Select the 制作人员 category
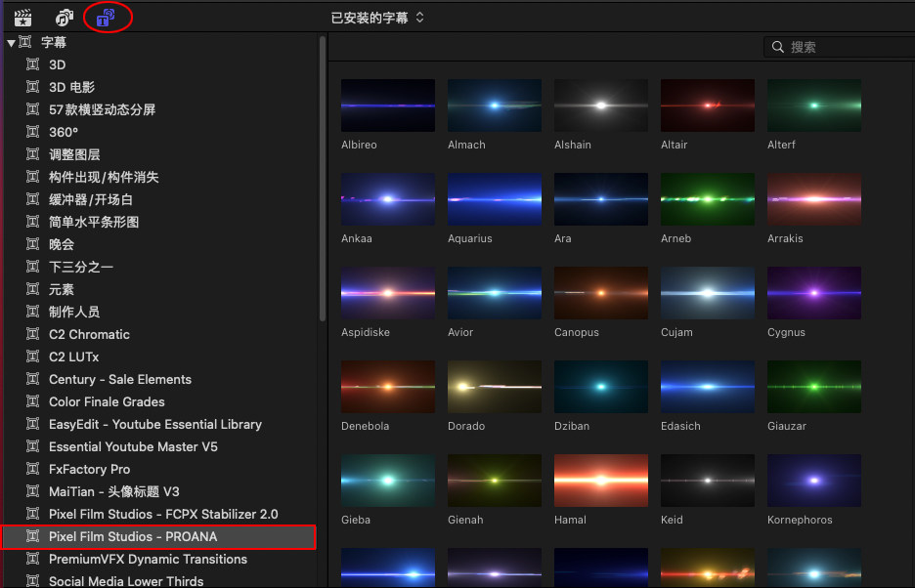 (160, 313)
